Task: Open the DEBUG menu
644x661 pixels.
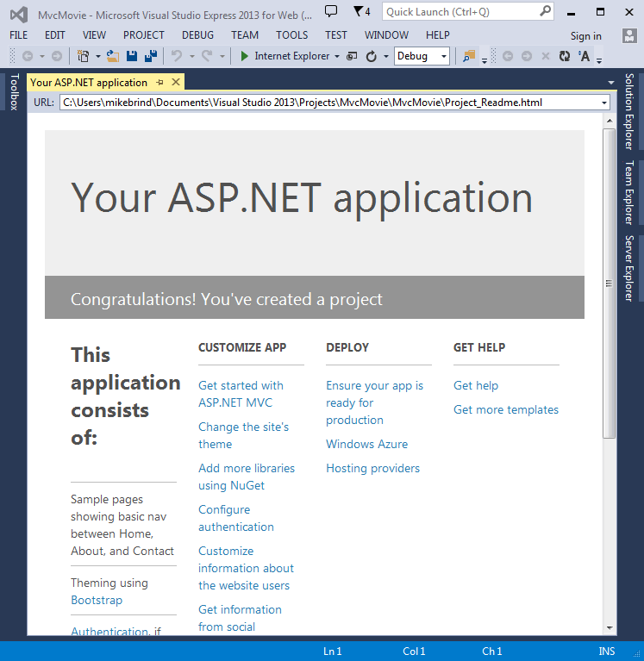Action: (x=197, y=35)
